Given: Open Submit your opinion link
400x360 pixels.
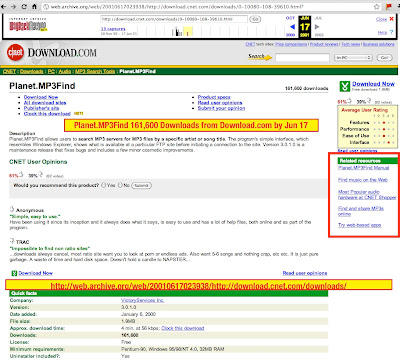Looking at the screenshot, I should [221, 108].
